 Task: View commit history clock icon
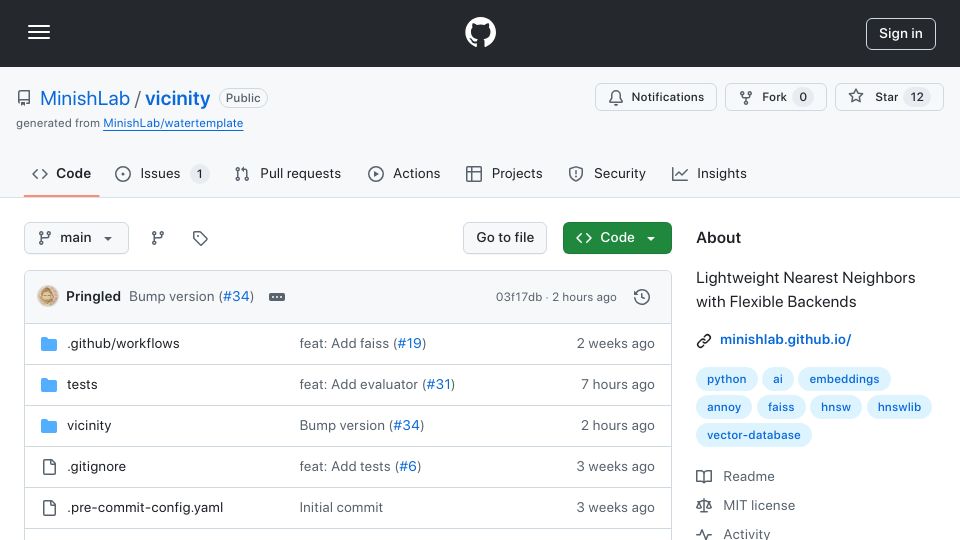[642, 297]
